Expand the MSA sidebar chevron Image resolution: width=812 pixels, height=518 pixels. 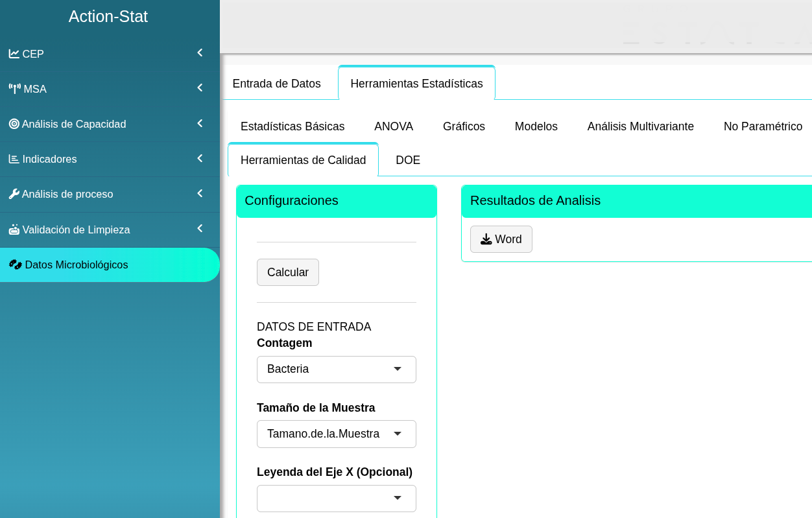(200, 88)
